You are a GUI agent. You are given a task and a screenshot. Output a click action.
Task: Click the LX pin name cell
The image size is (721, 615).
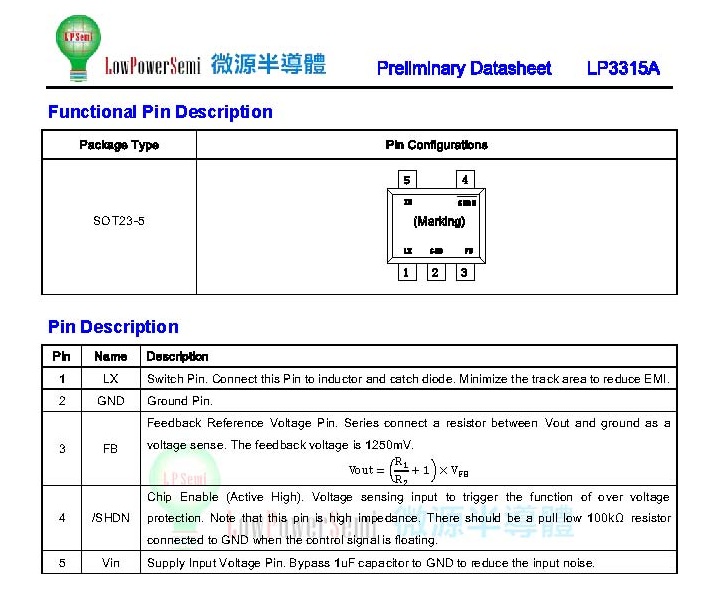[x=110, y=379]
